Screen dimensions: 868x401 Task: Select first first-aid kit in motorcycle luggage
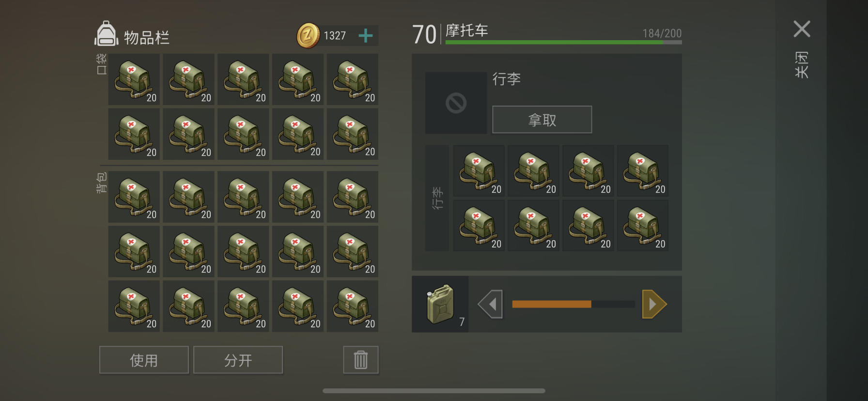[479, 170]
